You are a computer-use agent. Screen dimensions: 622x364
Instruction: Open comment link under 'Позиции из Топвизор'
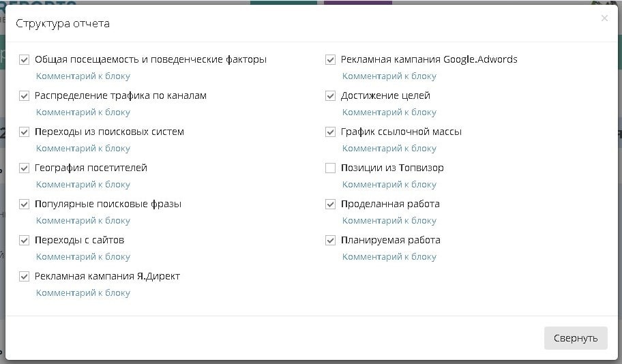[389, 185]
